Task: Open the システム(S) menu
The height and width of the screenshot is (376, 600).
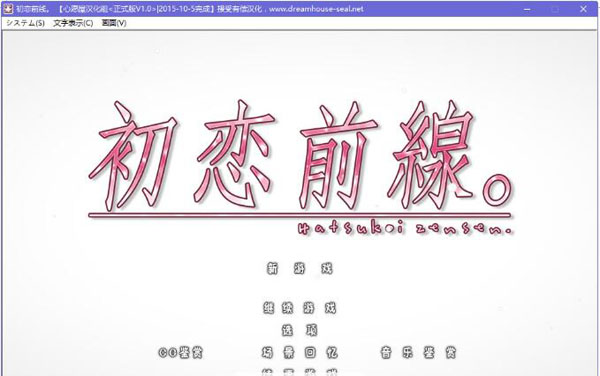Action: point(25,23)
